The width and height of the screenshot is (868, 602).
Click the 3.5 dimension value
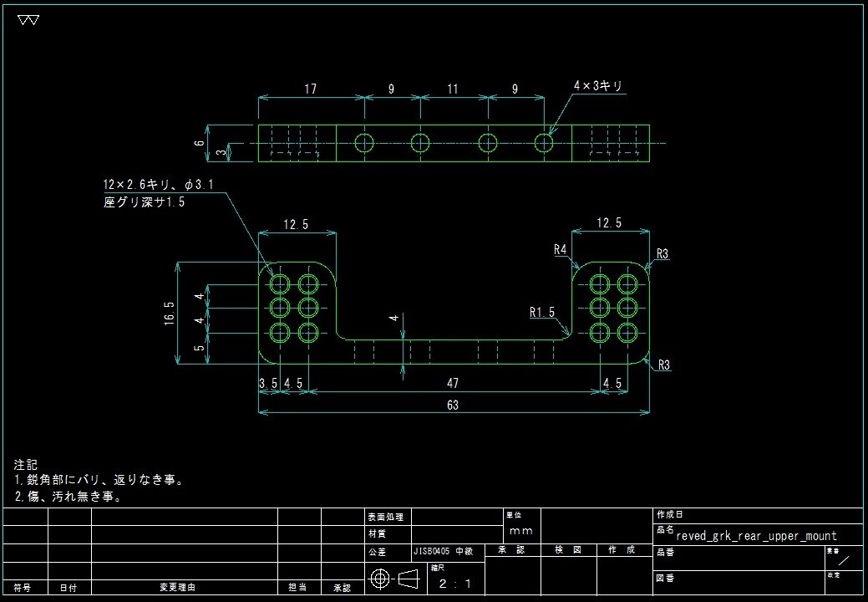tap(268, 383)
